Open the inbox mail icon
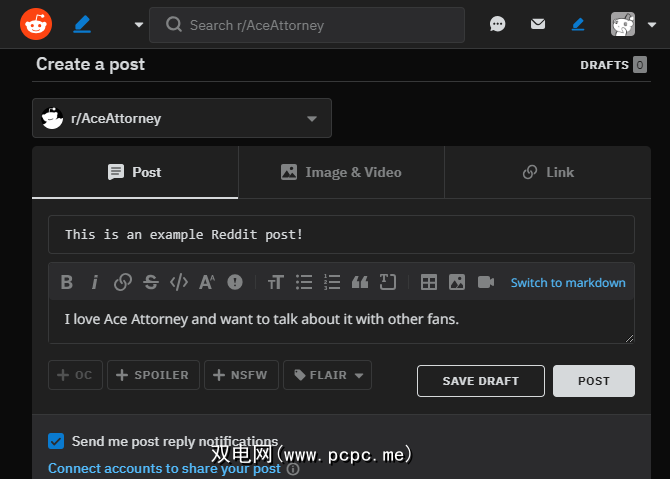The height and width of the screenshot is (479, 670). tap(538, 24)
